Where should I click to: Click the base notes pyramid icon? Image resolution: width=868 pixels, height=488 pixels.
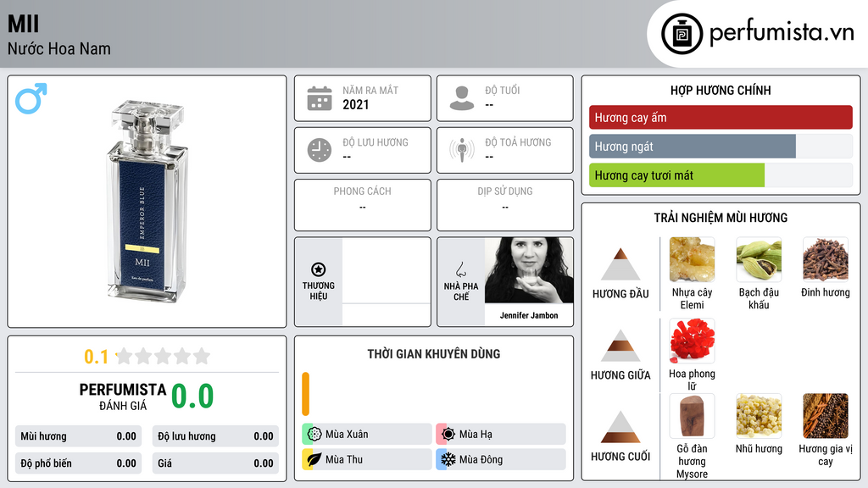pyautogui.click(x=620, y=427)
